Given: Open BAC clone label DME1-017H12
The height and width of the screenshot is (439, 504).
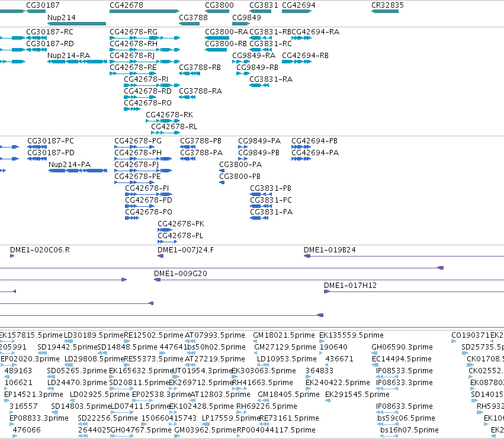Looking at the screenshot, I should click(x=351, y=286).
